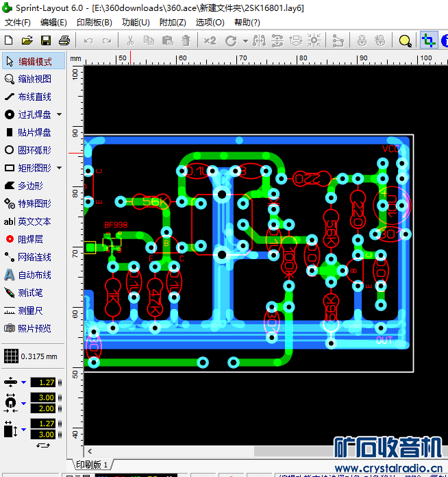Viewport: 448px width, 477px height.
Task: Copy the selected elements
Action: 149,40
